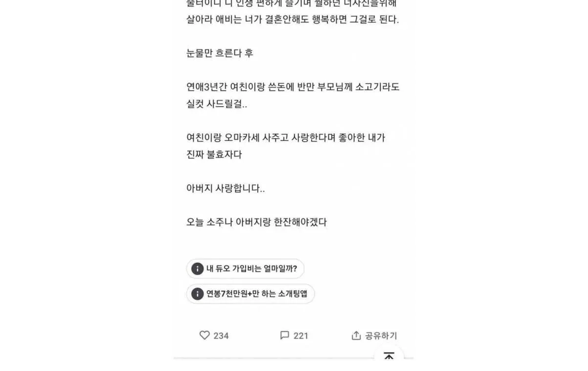Click the line starting 여친이랑 오마카세 사주고
Screen dimensions: 588x371
coord(286,138)
